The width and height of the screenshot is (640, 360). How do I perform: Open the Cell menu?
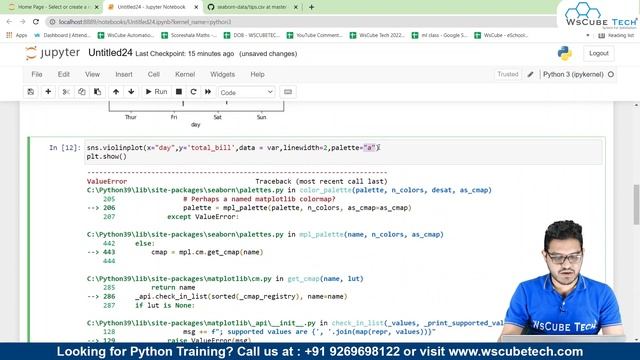click(153, 74)
